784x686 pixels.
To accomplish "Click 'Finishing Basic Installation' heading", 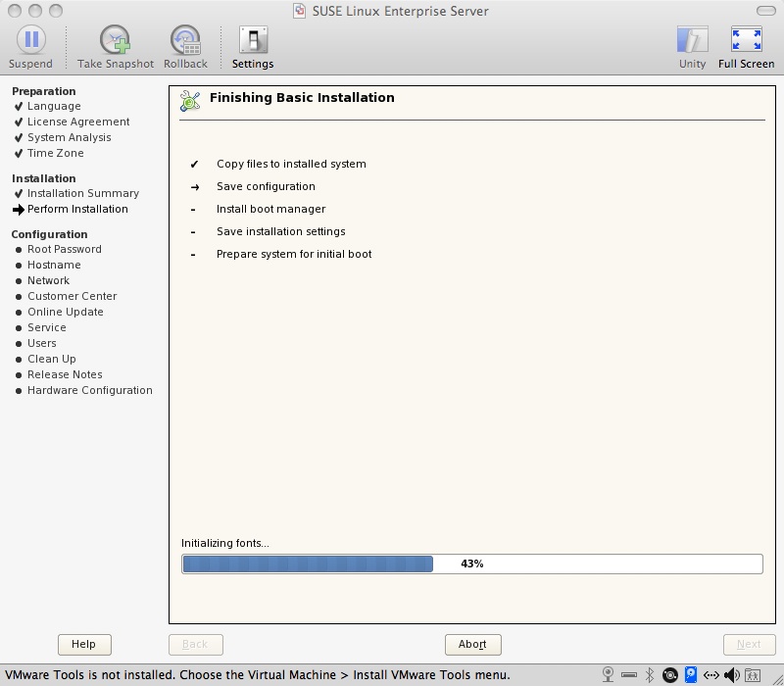I will tap(302, 97).
